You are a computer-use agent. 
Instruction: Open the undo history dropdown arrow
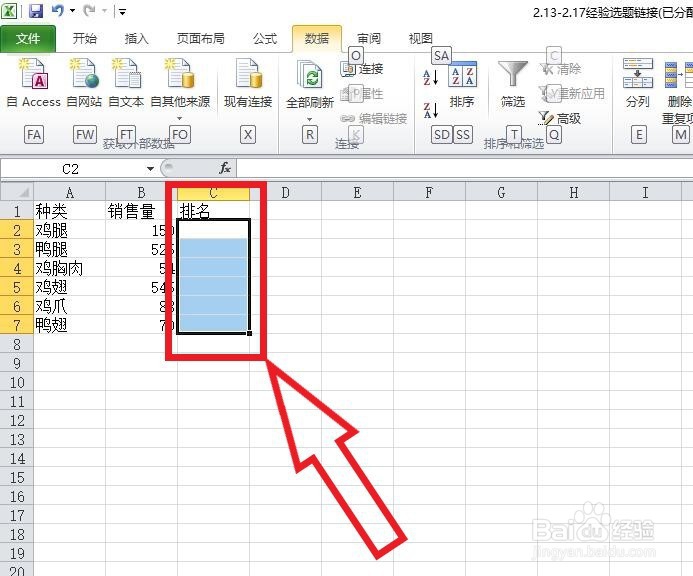pyautogui.click(x=72, y=11)
